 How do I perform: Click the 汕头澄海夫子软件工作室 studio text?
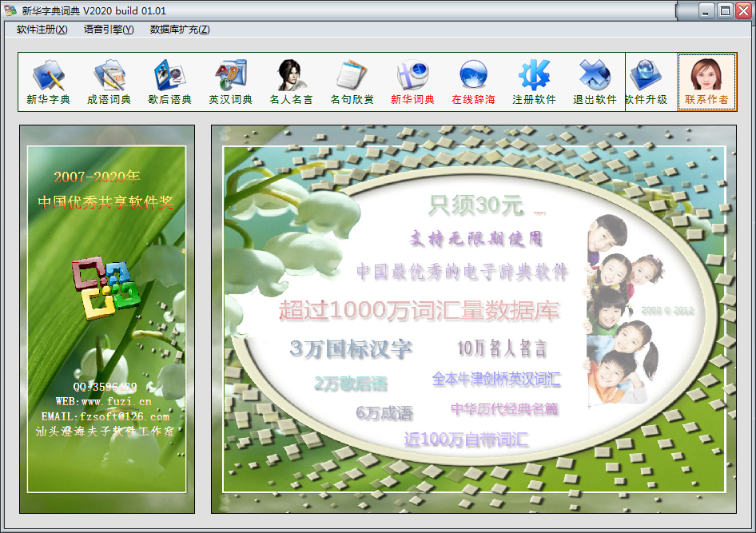pos(105,432)
